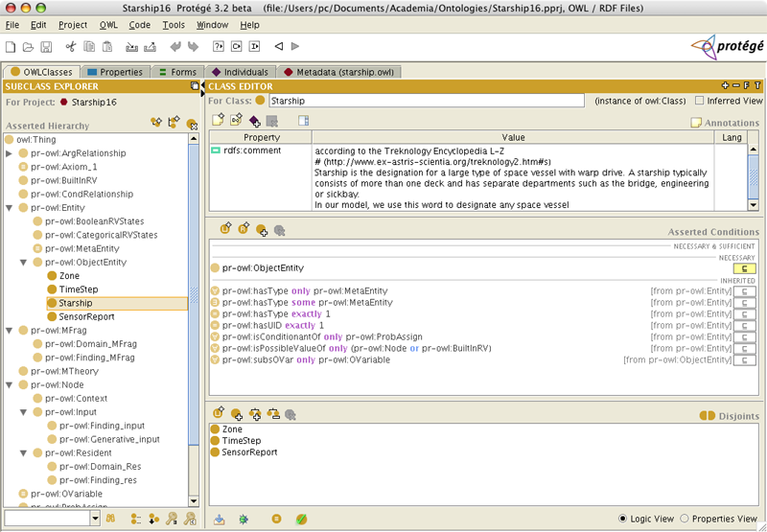Enable the Inferred View checkbox
The image size is (767, 532).
click(x=699, y=101)
